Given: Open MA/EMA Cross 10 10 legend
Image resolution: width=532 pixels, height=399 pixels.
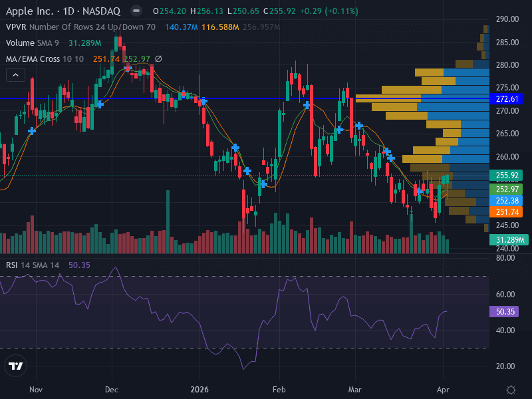Looking at the screenshot, I should pyautogui.click(x=45, y=59).
